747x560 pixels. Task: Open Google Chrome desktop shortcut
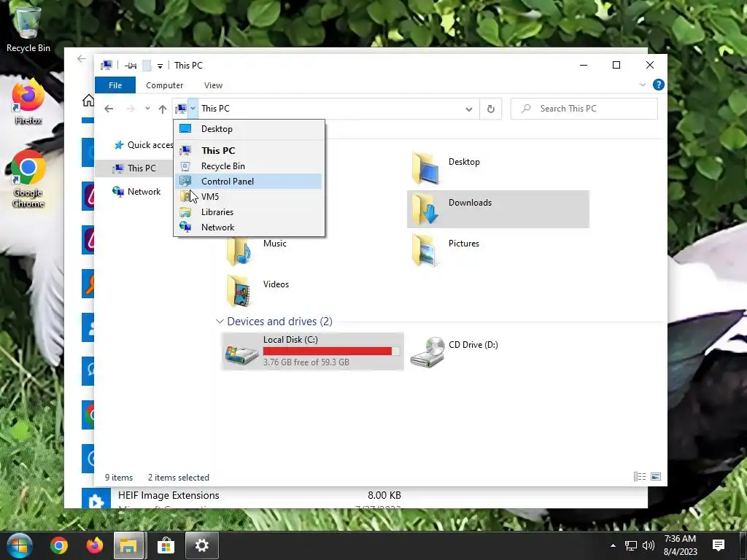[x=28, y=179]
